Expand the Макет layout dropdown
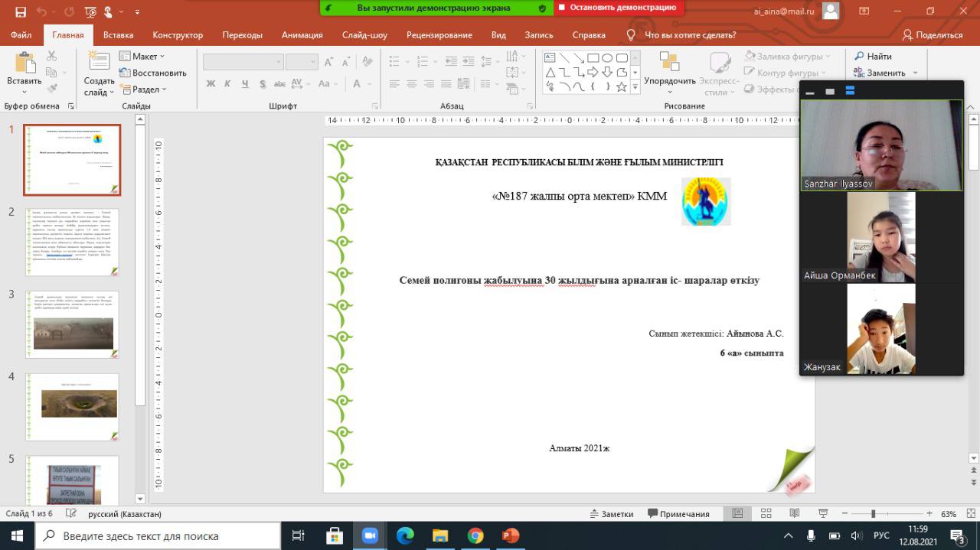980x550 pixels. click(142, 57)
